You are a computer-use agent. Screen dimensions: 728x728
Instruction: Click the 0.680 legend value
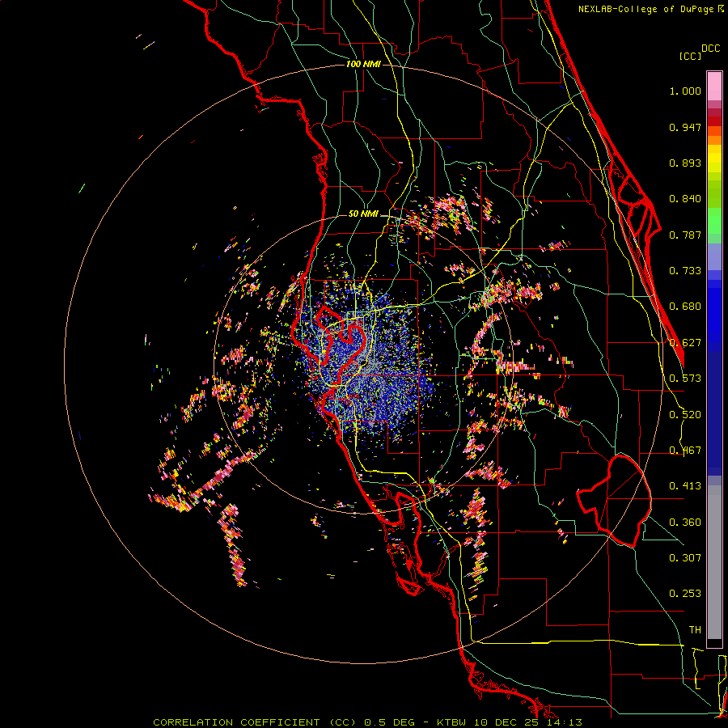685,307
